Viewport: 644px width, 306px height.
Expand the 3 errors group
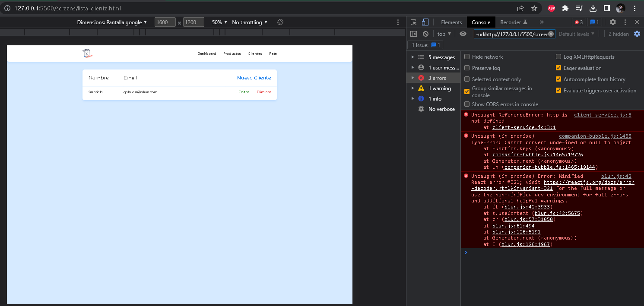pos(412,78)
